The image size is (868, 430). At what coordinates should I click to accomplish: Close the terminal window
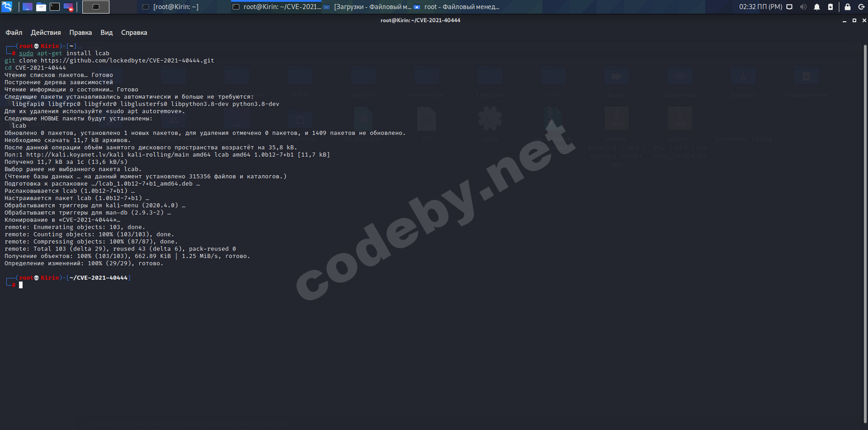[864, 21]
